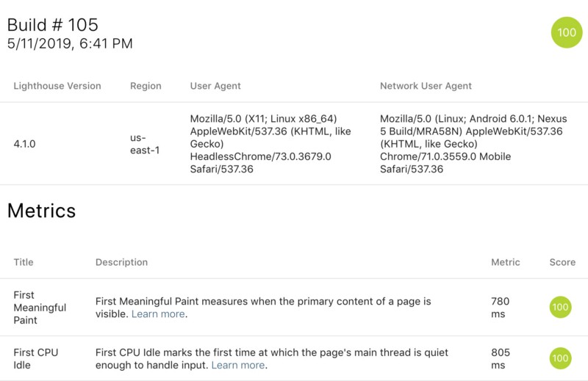Click the Lighthouse Version column header
Image resolution: width=588 pixels, height=381 pixels.
tap(57, 86)
